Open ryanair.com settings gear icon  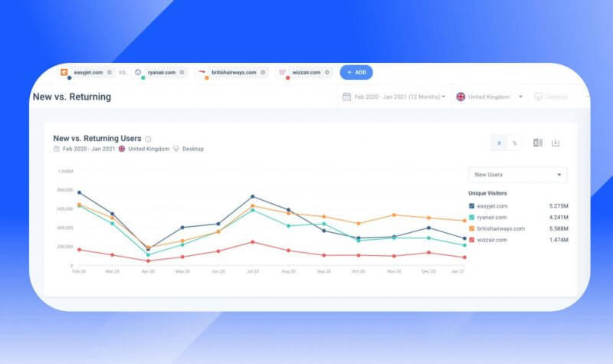tap(182, 72)
